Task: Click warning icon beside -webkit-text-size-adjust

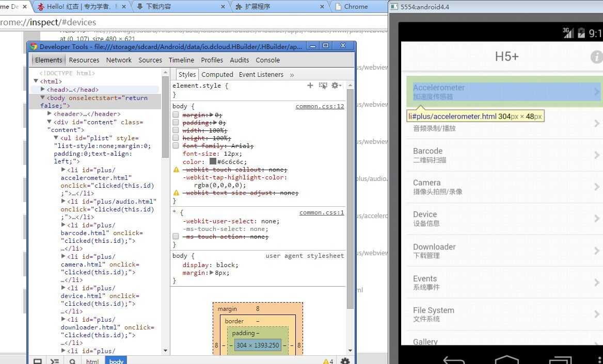Action: coord(176,193)
